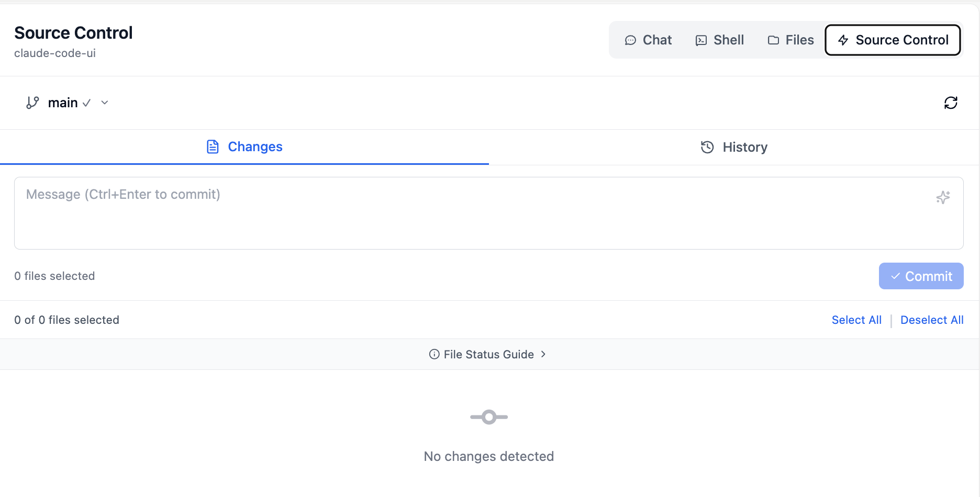Click the chat bubble icon
This screenshot has width=980, height=497.
click(630, 40)
